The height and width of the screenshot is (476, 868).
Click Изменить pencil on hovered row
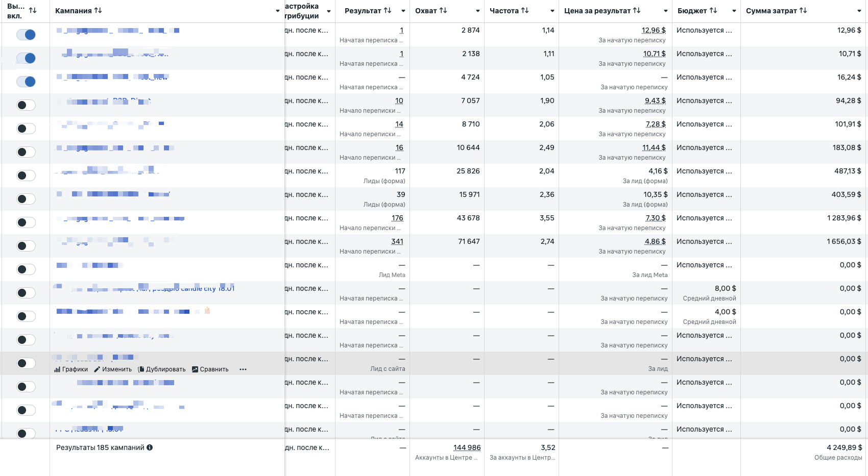[x=113, y=369]
